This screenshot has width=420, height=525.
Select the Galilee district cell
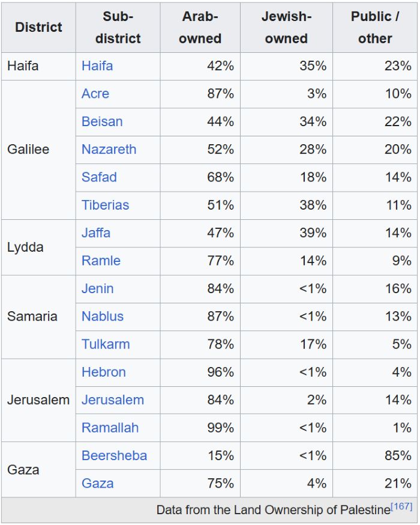(x=38, y=150)
